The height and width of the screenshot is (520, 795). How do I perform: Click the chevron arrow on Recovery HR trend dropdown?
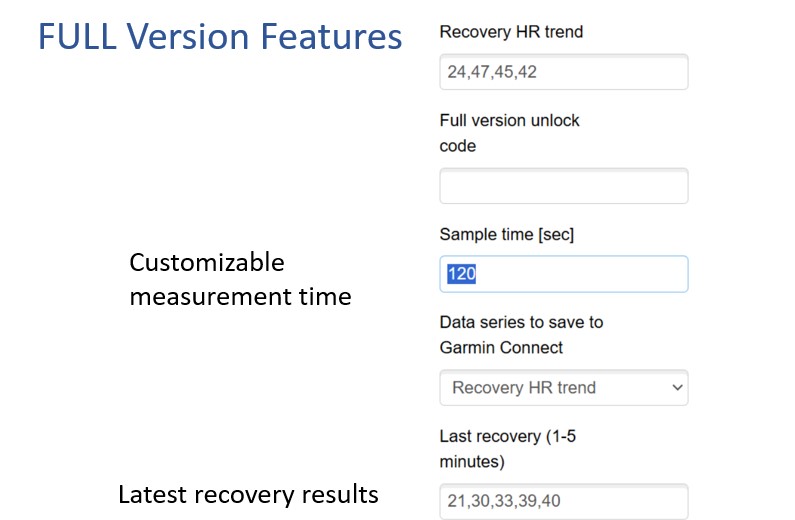677,388
